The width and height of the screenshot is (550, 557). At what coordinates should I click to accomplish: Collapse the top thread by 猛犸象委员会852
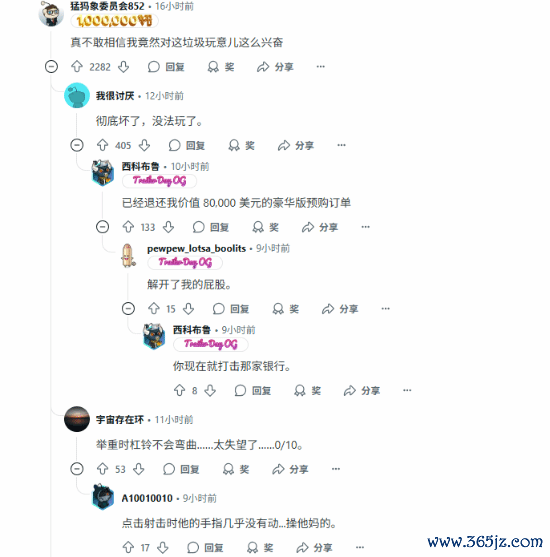(x=52, y=66)
